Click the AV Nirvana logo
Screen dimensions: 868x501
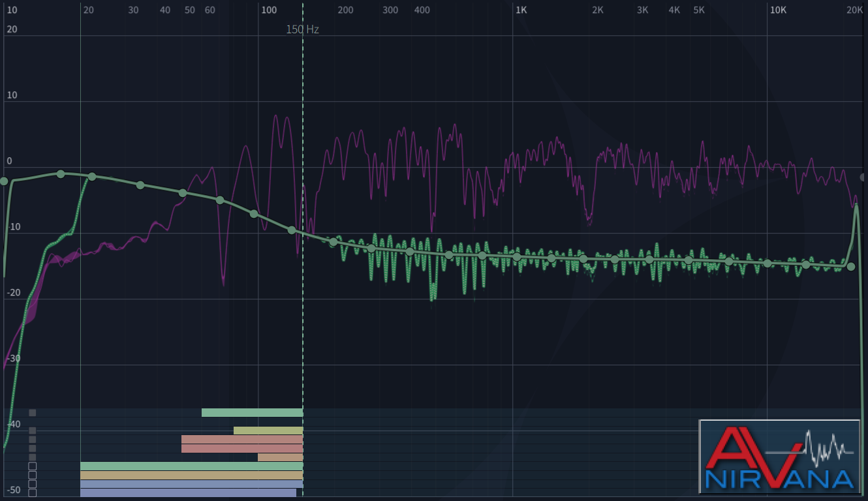coord(779,457)
